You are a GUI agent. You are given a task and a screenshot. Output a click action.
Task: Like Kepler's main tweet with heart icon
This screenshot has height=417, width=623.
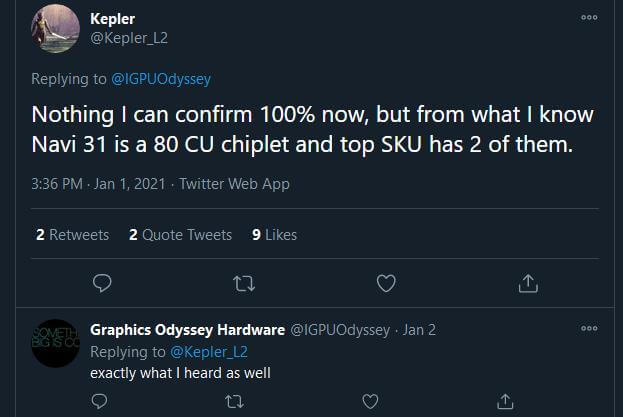coord(386,284)
